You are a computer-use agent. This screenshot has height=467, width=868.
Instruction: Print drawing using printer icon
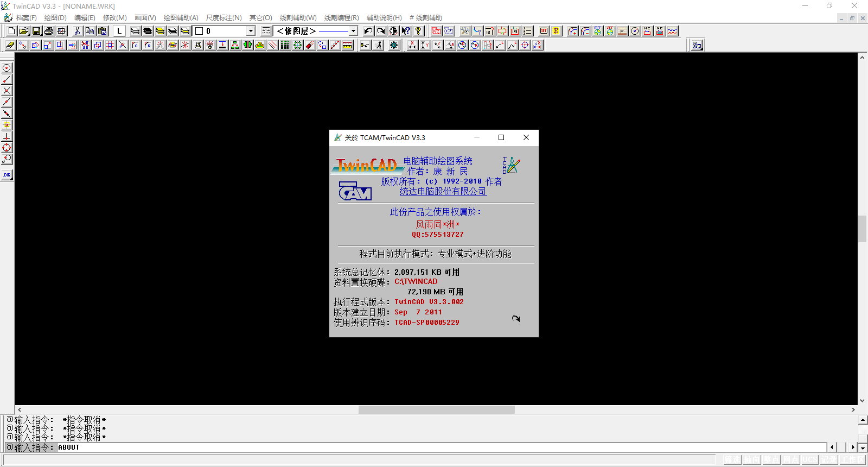pyautogui.click(x=49, y=31)
